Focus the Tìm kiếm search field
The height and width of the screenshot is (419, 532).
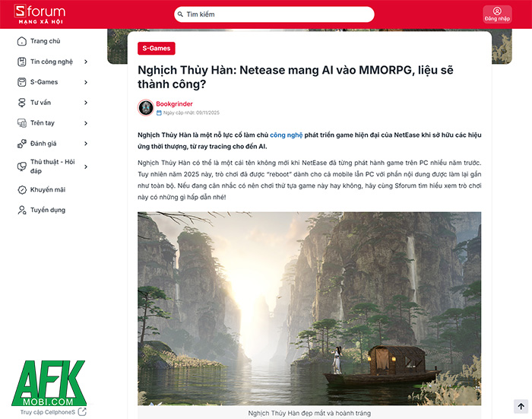(274, 14)
